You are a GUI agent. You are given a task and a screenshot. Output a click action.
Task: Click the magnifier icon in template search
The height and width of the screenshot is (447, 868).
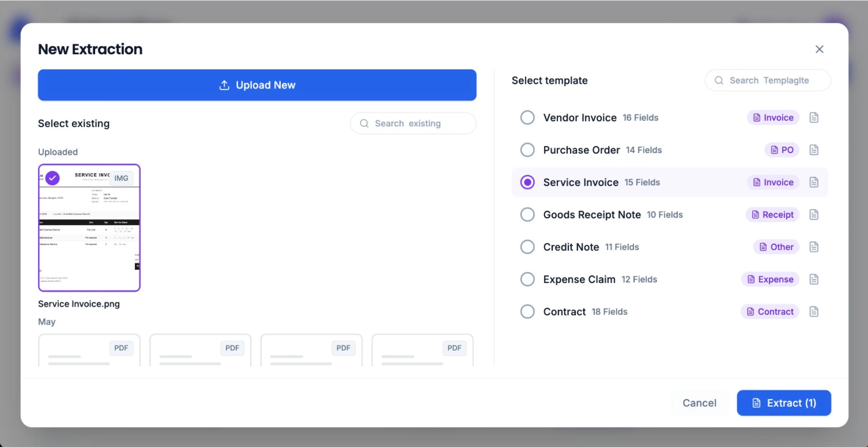pyautogui.click(x=719, y=81)
